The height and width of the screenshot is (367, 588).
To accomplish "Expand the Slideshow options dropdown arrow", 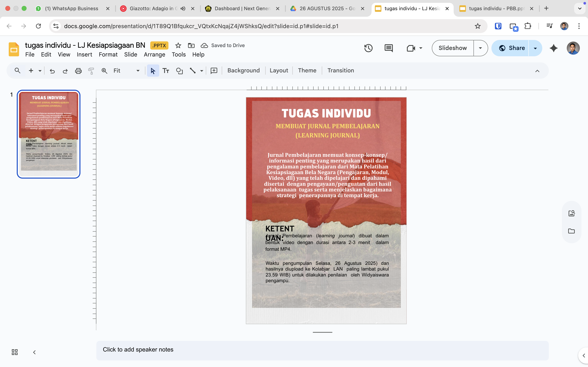I will click(x=480, y=48).
